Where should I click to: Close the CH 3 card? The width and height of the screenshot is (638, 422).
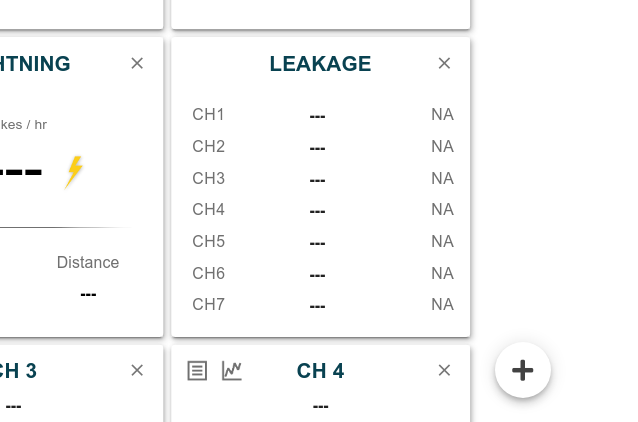click(137, 370)
